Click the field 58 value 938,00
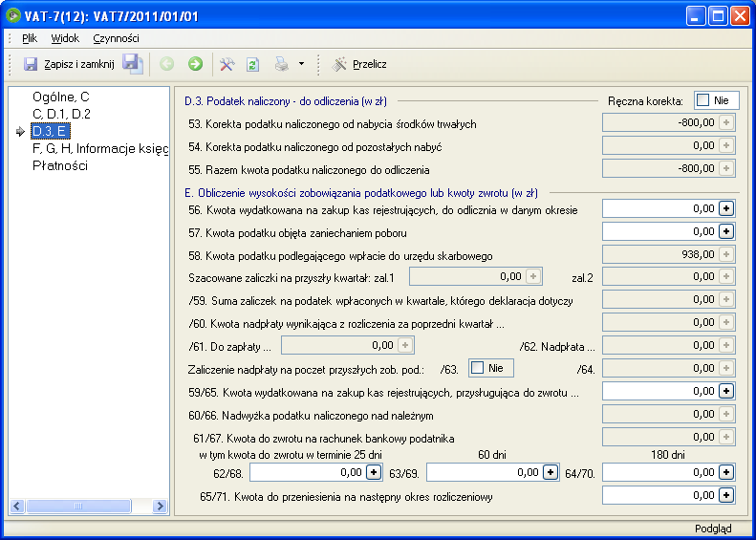Viewport: 756px width, 540px height. point(698,254)
